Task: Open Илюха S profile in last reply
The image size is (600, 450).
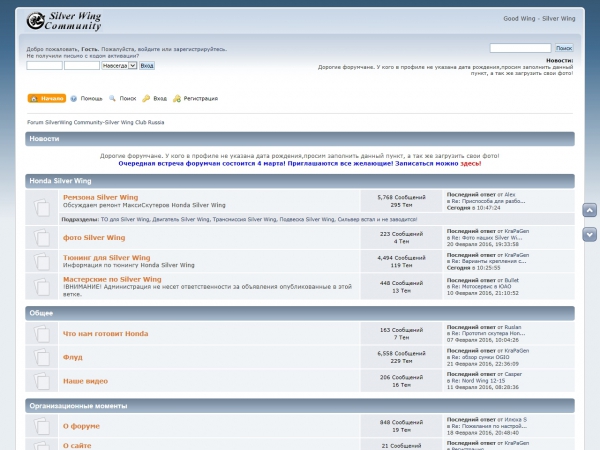Action: pos(515,420)
